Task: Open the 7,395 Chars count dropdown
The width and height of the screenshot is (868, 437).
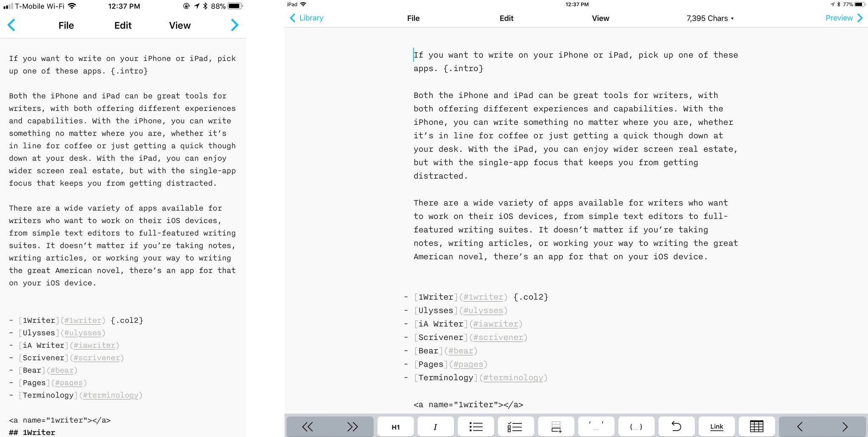Action: 710,18
